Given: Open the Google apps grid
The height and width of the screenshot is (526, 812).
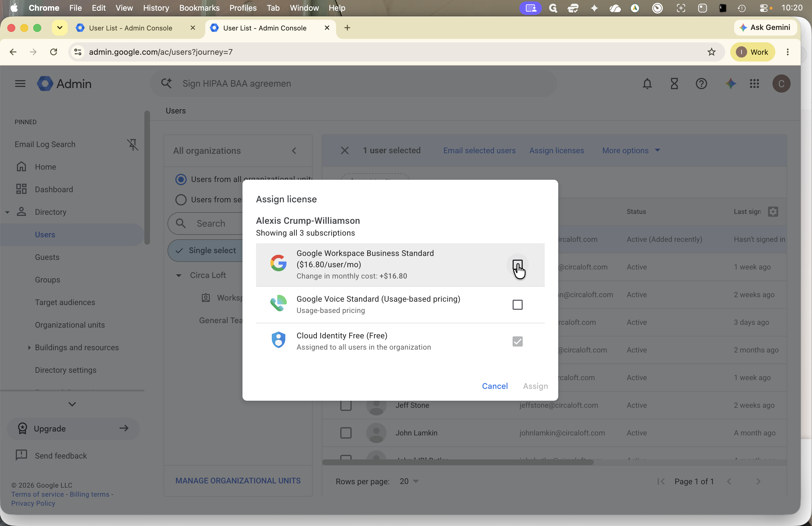Looking at the screenshot, I should [754, 84].
